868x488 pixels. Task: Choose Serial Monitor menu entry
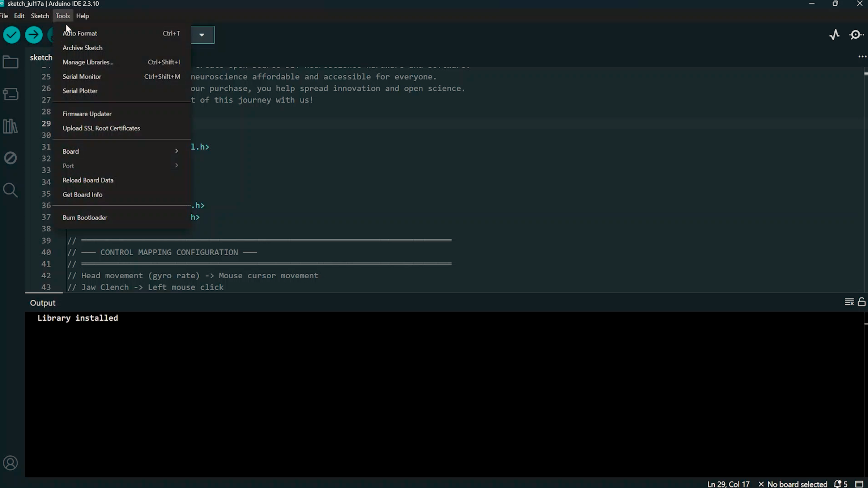(122, 77)
